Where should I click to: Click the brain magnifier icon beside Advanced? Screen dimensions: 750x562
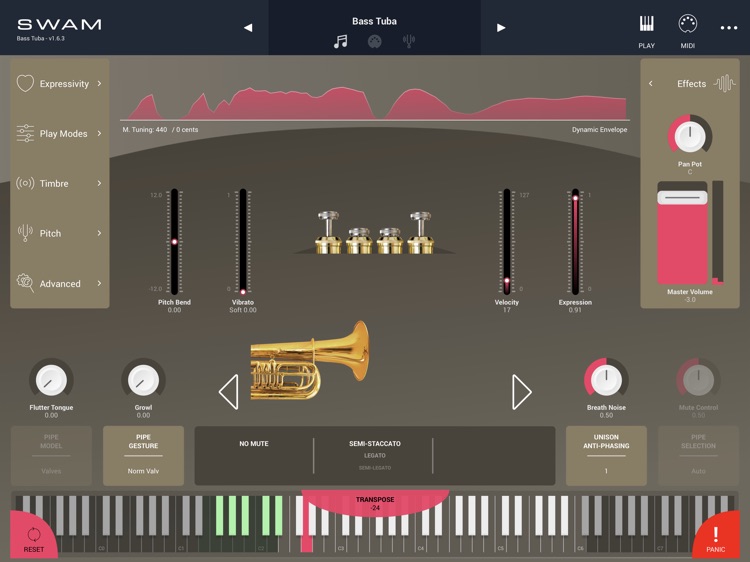[25, 283]
